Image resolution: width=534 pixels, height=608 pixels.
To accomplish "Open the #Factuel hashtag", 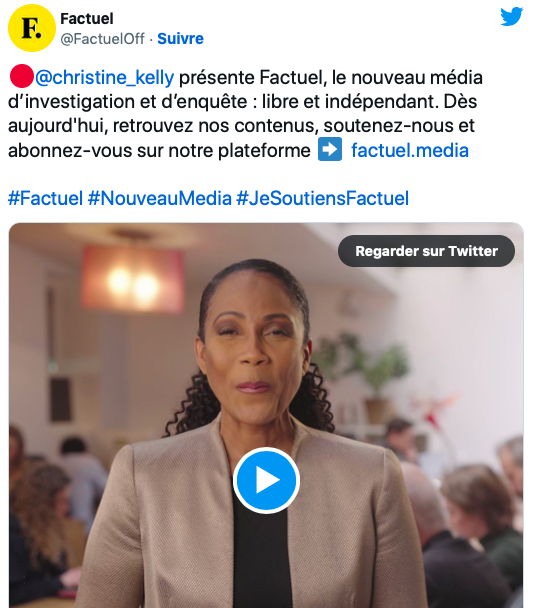I will click(46, 198).
